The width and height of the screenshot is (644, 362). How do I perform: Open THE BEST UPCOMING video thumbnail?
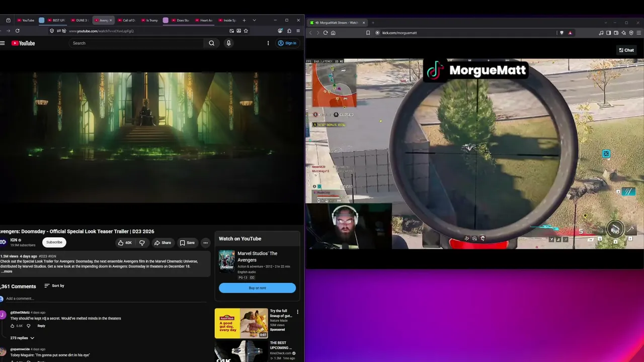click(x=242, y=351)
